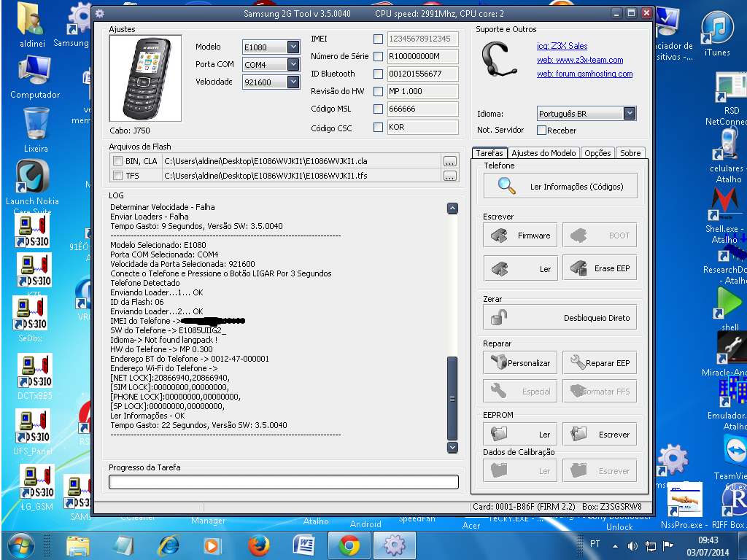Viewport: 747px width, 560px height.
Task: Click the EEPROM Ler button
Action: [520, 435]
